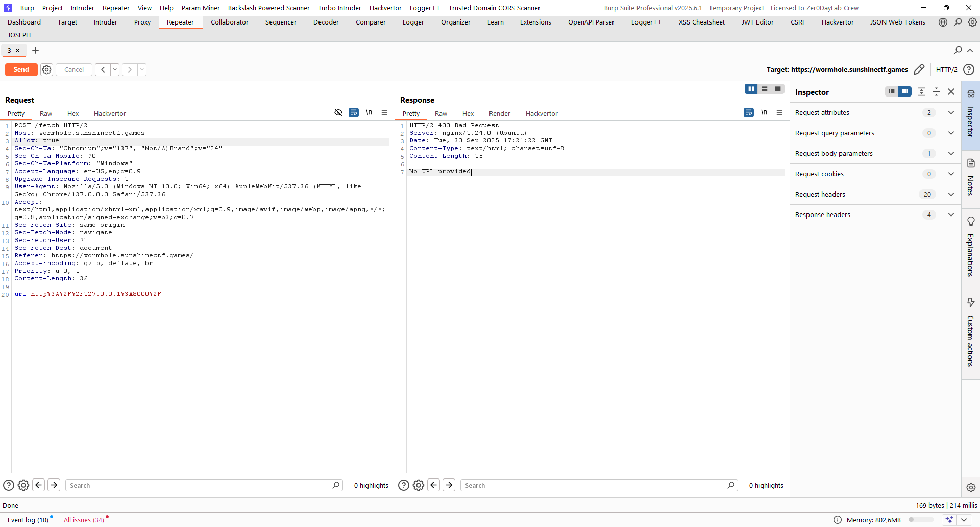The image size is (980, 527).
Task: Collapse the tab bar chevron
Action: [x=970, y=50]
